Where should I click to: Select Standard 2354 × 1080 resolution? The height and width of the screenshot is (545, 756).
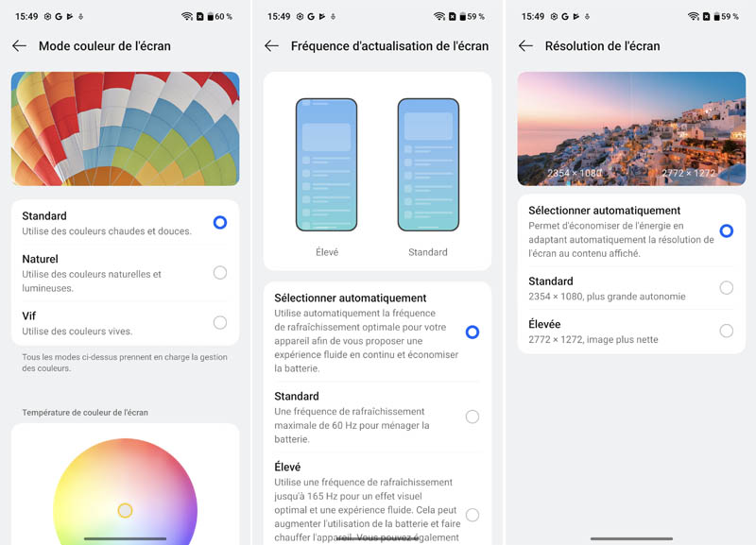[x=726, y=288]
